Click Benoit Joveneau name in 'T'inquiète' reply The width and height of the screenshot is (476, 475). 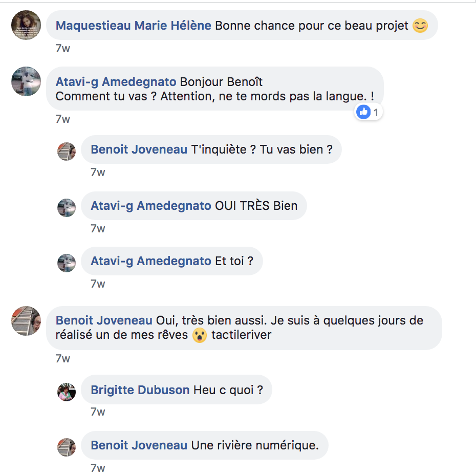click(x=139, y=149)
